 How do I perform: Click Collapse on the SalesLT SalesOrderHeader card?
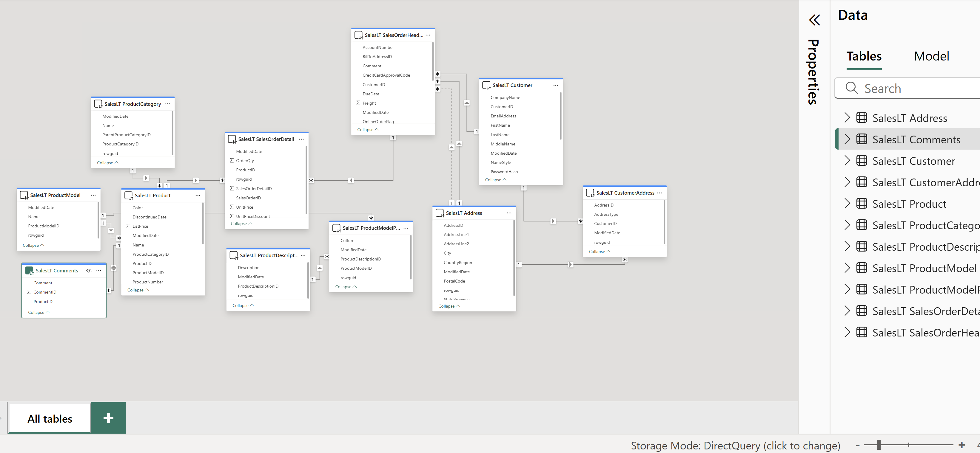click(x=367, y=129)
